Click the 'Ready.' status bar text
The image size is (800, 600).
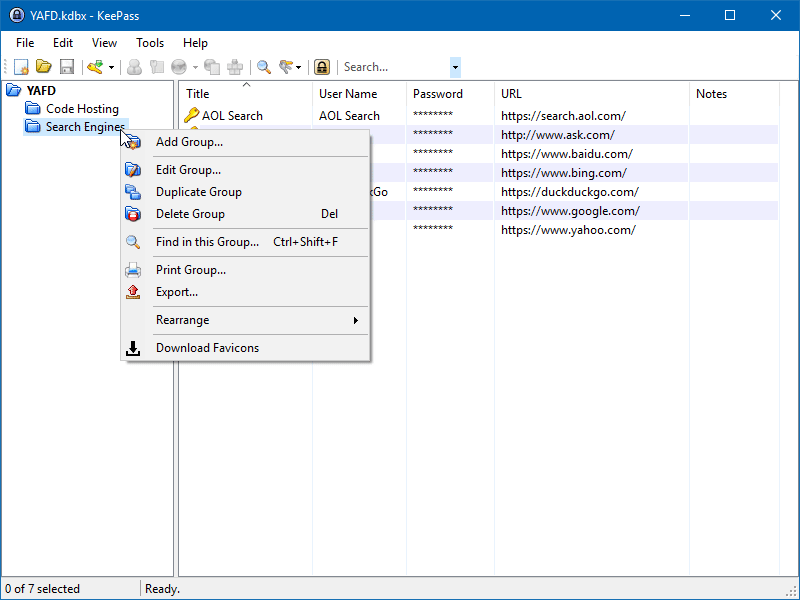pos(162,589)
